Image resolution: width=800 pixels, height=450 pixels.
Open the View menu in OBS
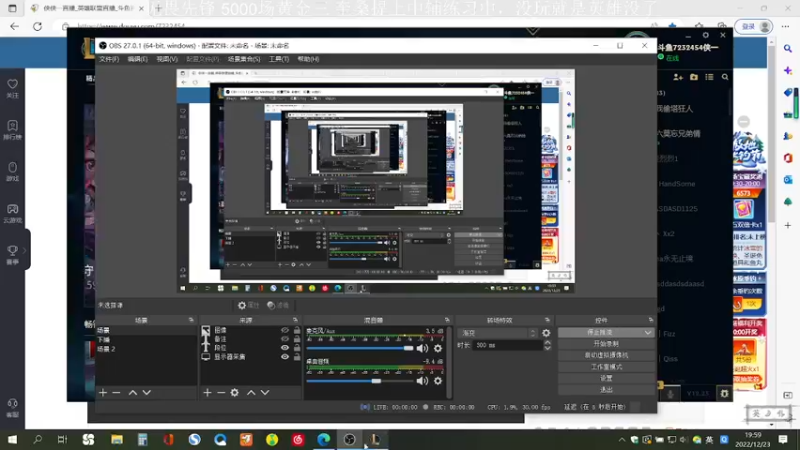(x=167, y=59)
